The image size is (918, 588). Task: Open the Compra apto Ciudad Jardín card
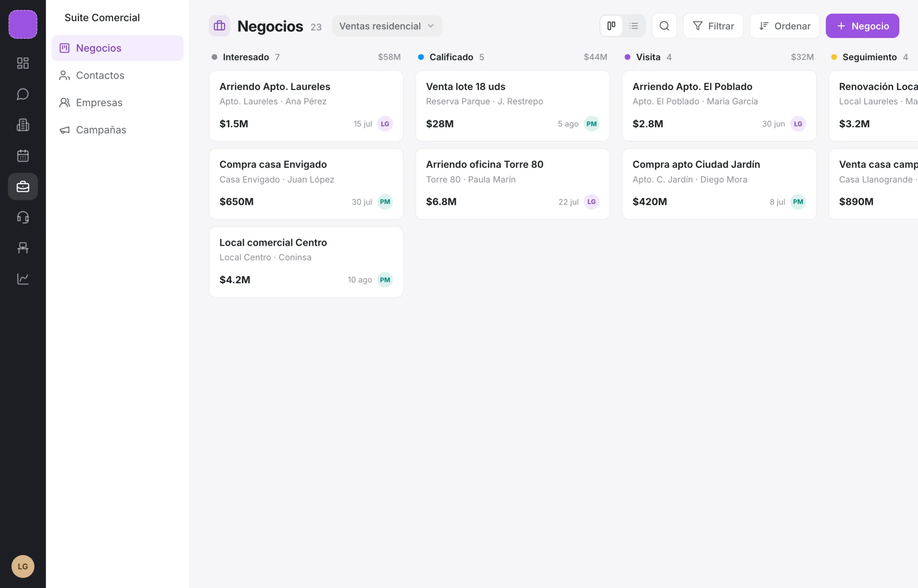[x=719, y=184]
